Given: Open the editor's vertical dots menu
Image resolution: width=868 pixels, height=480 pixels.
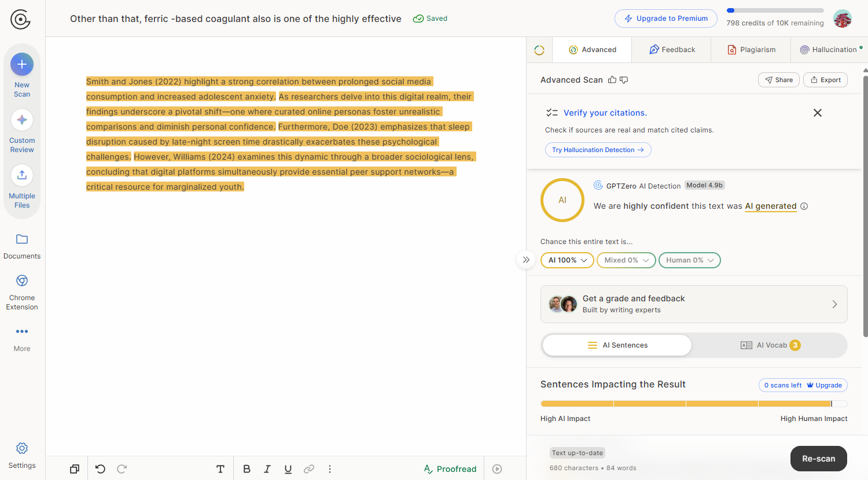Looking at the screenshot, I should pos(330,469).
